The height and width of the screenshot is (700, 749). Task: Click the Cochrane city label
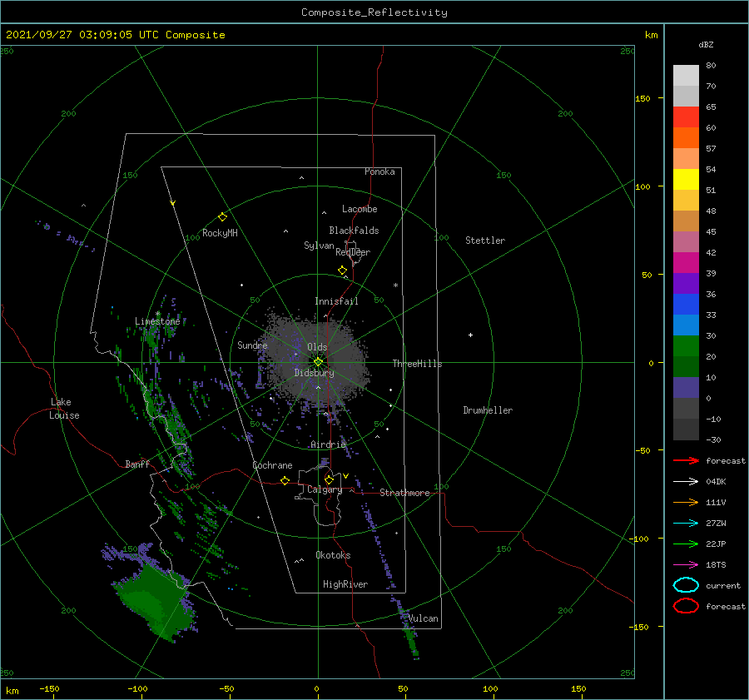click(272, 465)
